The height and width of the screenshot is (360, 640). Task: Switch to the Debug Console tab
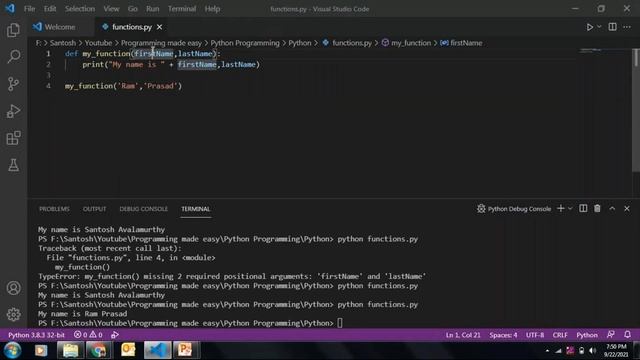[144, 209]
